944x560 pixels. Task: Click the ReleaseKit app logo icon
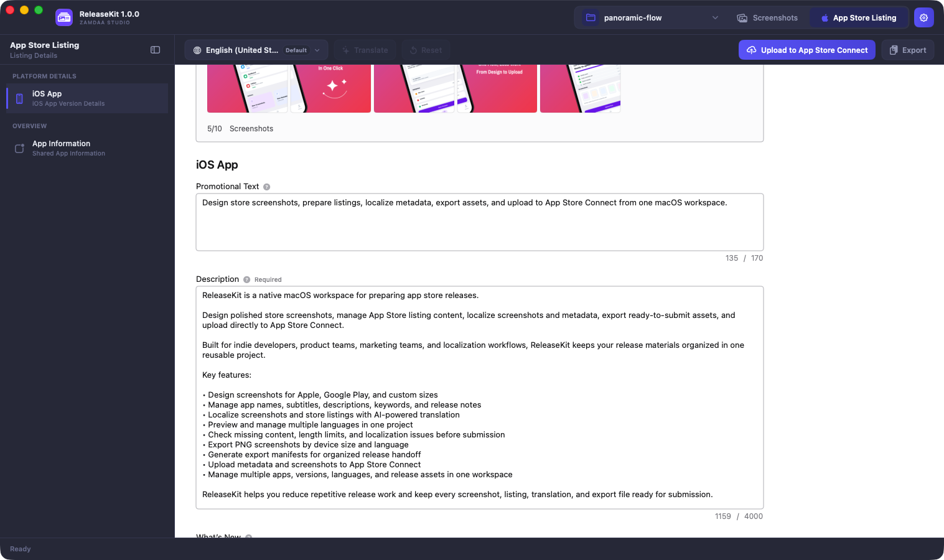(64, 18)
